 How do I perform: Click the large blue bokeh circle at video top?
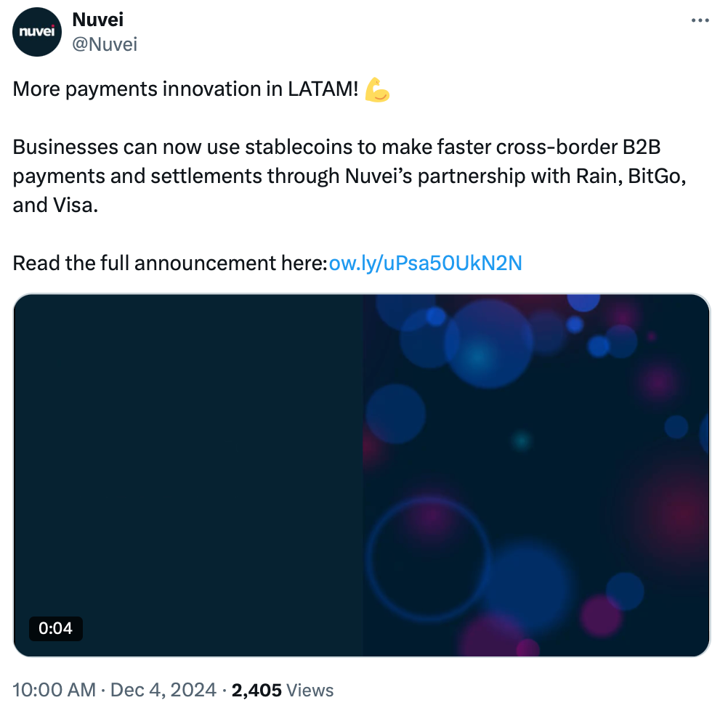click(x=488, y=344)
